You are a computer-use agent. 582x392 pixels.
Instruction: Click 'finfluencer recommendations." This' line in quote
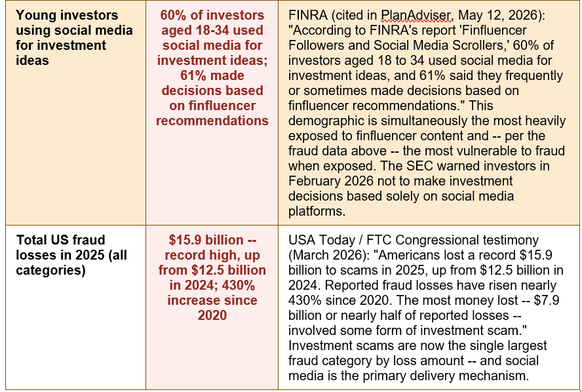391,106
